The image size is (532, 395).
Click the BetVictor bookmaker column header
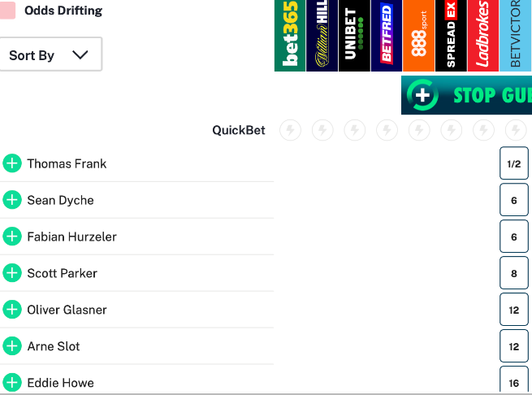[x=515, y=36]
